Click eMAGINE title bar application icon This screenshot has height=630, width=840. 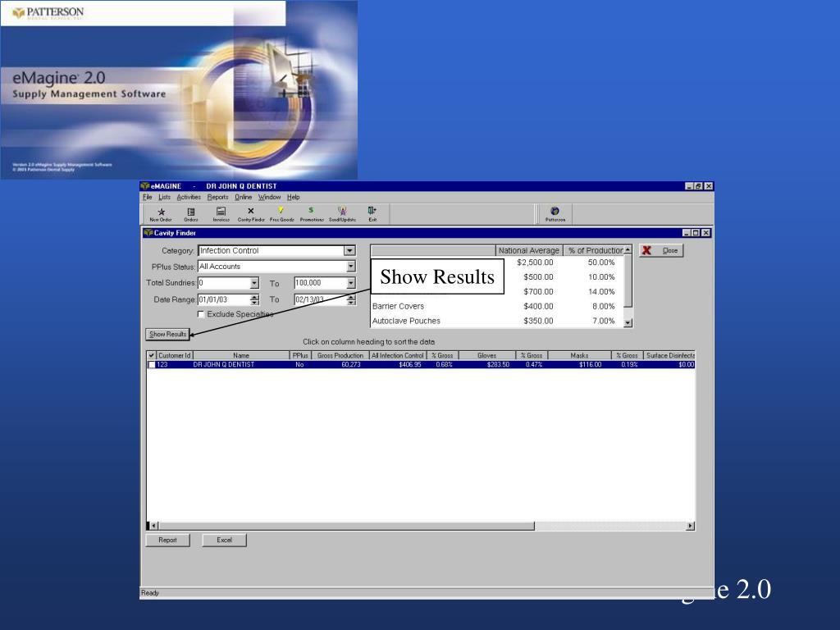tap(145, 186)
